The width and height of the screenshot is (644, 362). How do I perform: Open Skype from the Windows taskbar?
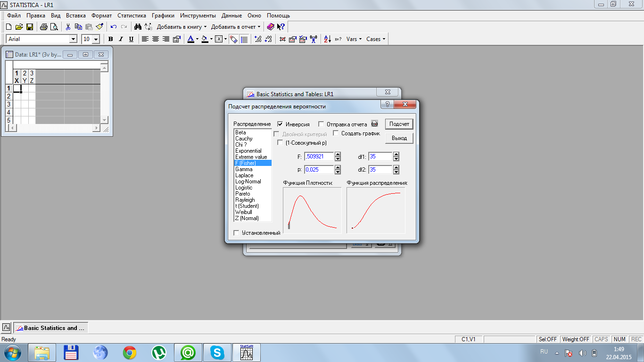point(217,353)
